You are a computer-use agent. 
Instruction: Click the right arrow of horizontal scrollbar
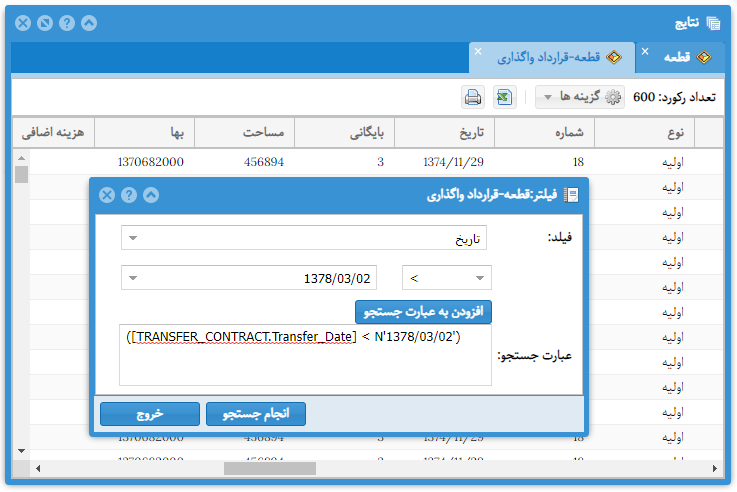[x=714, y=469]
